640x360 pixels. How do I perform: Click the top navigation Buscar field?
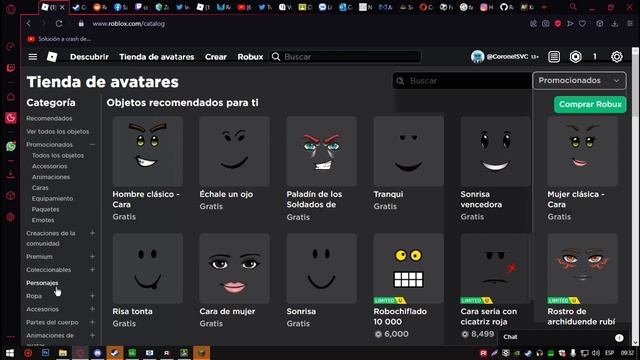pyautogui.click(x=345, y=57)
